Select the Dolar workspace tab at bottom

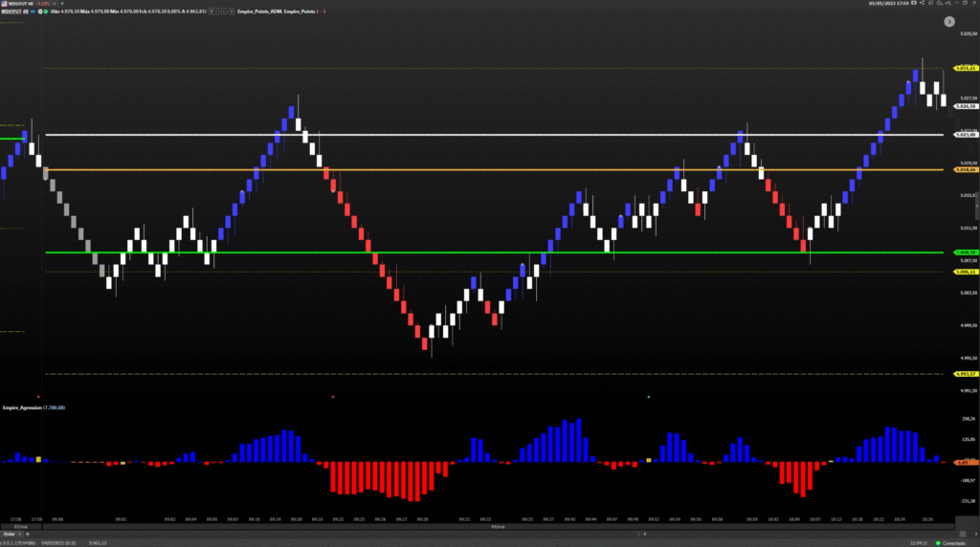click(11, 533)
